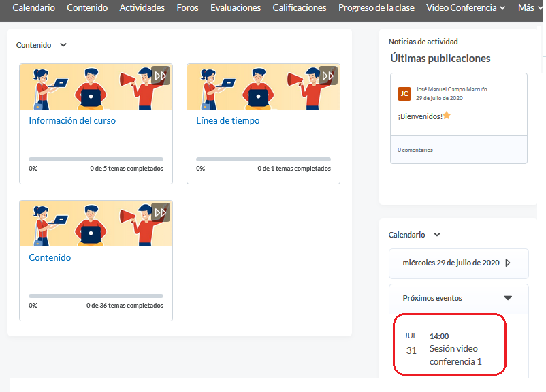Expand the Contenido widget dropdown chevron
Viewport: 546px width, 392px height.
(x=63, y=45)
